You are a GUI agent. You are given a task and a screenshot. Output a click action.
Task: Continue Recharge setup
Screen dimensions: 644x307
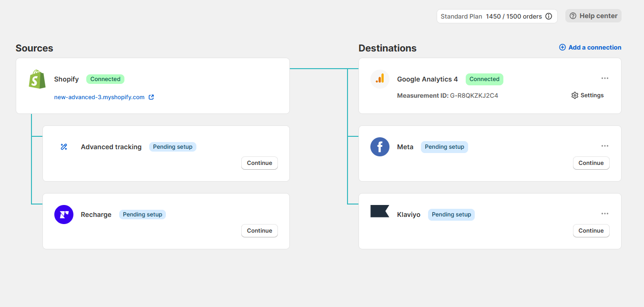(x=259, y=231)
